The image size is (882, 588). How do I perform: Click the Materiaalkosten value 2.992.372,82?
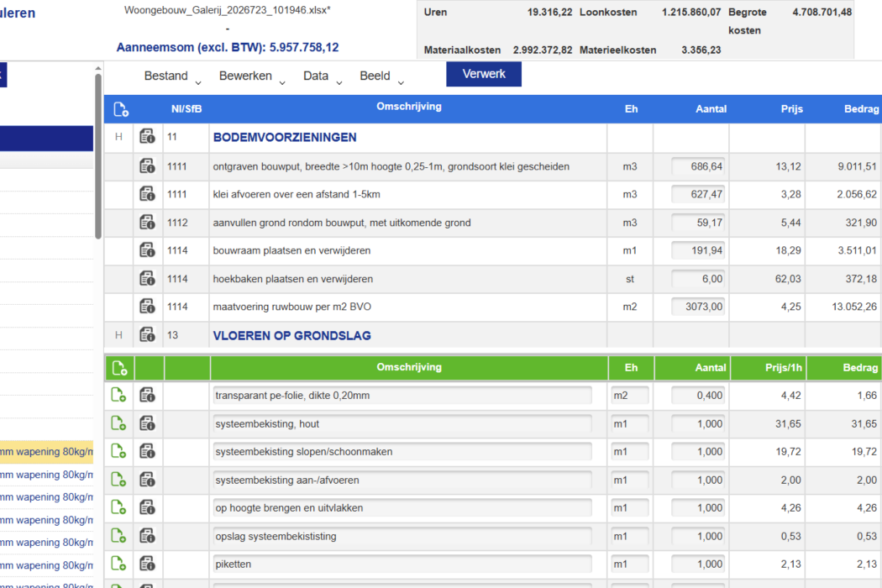tap(543, 50)
